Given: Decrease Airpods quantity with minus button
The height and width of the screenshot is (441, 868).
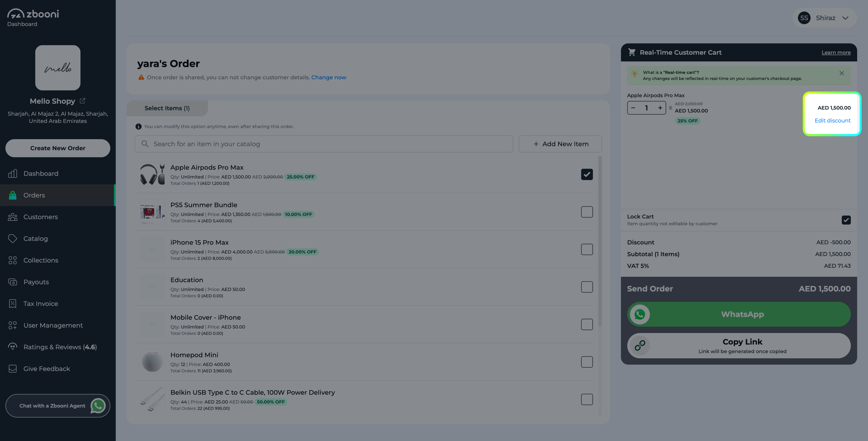Looking at the screenshot, I should [633, 108].
